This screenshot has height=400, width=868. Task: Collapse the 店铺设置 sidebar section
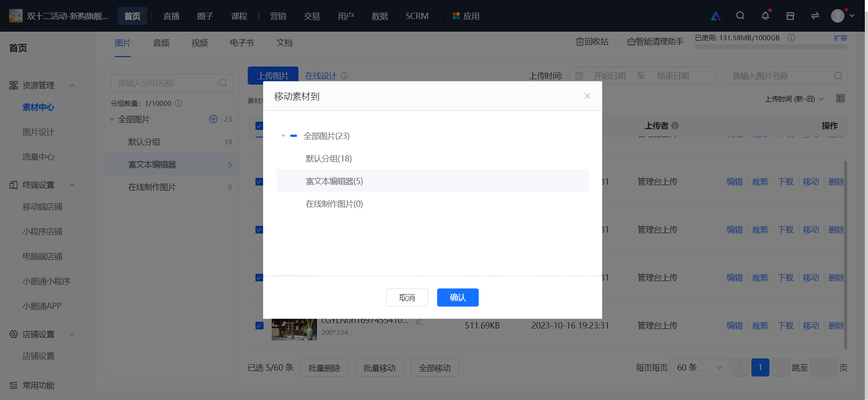pos(72,334)
